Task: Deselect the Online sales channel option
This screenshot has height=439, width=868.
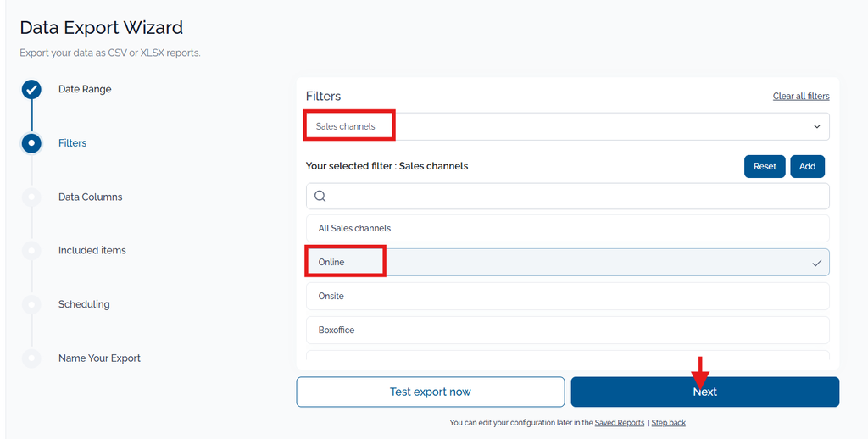Action: (567, 263)
